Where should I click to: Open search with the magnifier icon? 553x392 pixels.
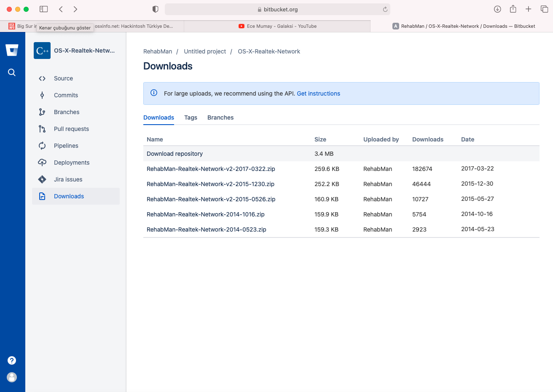coord(12,72)
